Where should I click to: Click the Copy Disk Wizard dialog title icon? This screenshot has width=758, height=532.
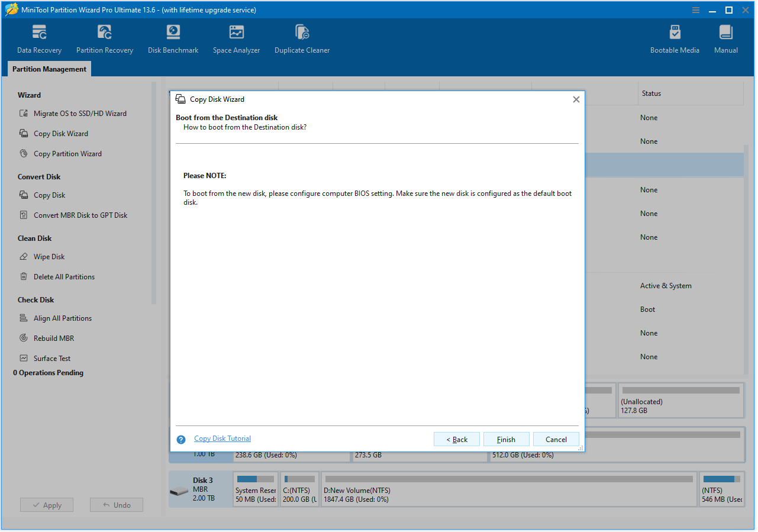180,99
